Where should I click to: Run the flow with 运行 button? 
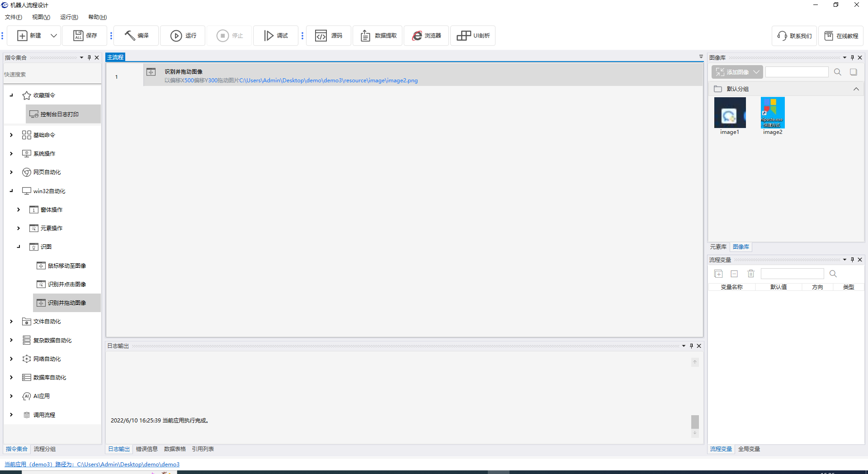pyautogui.click(x=176, y=36)
